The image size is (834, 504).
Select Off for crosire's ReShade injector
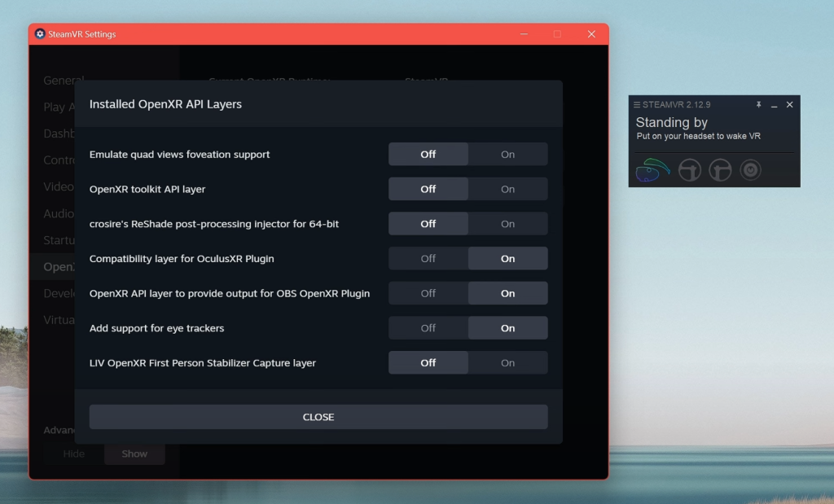coord(428,224)
